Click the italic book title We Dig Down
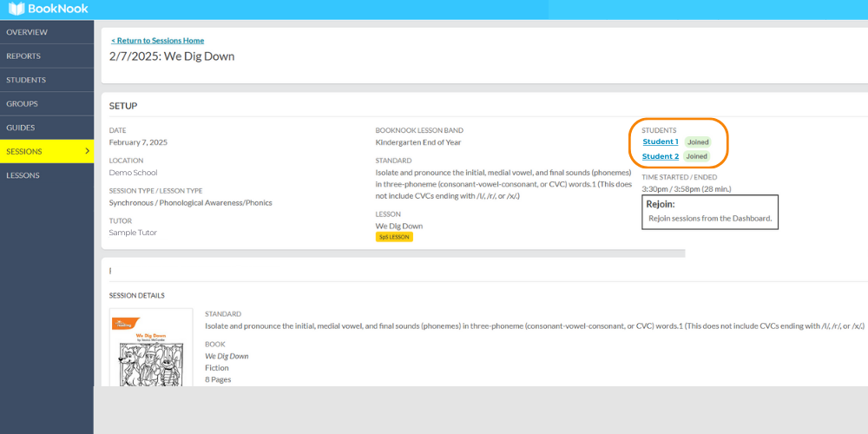Image resolution: width=868 pixels, height=434 pixels. point(227,356)
